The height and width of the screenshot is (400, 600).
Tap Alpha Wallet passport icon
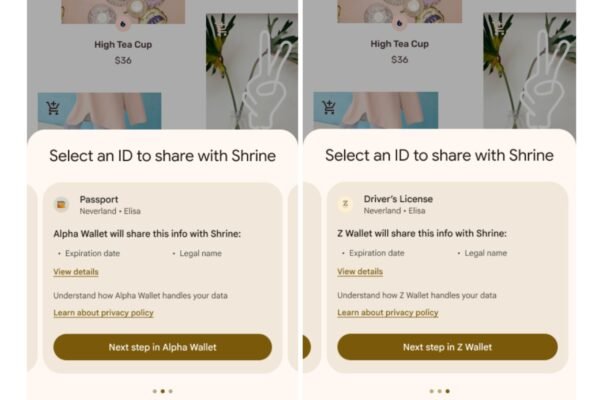61,204
